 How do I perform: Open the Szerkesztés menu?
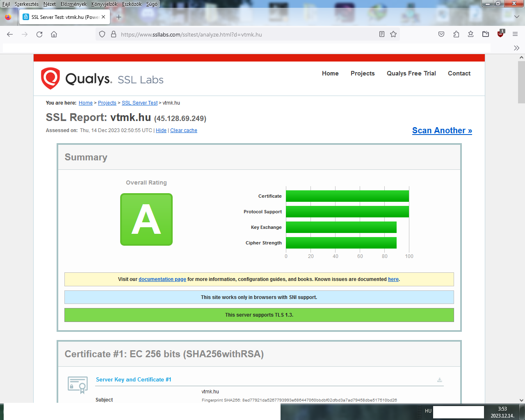(27, 4)
